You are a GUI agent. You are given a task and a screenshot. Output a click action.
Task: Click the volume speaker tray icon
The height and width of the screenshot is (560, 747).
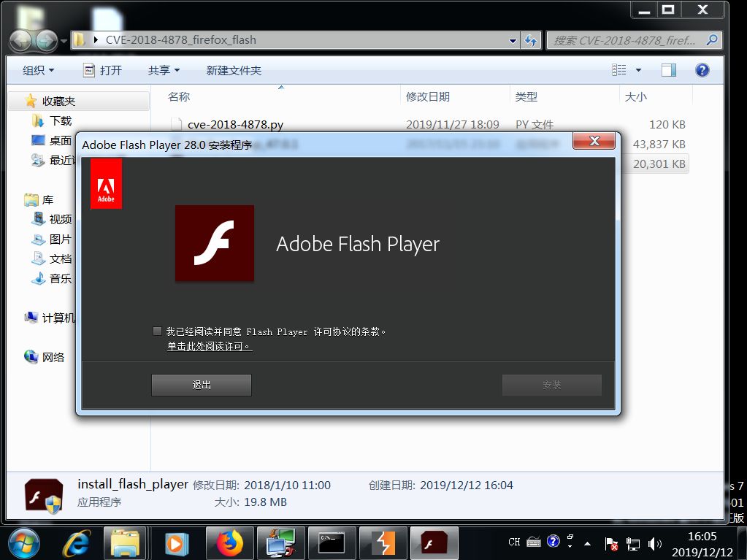pos(654,543)
